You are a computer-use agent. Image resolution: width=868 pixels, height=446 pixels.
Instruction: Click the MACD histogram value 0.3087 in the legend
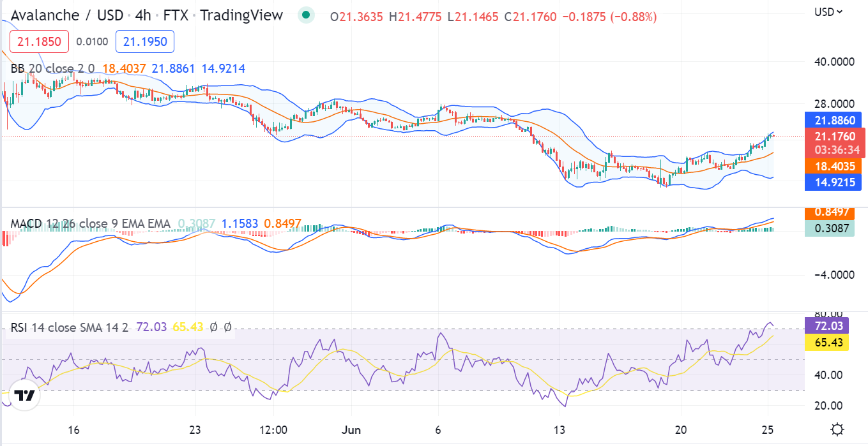197,224
